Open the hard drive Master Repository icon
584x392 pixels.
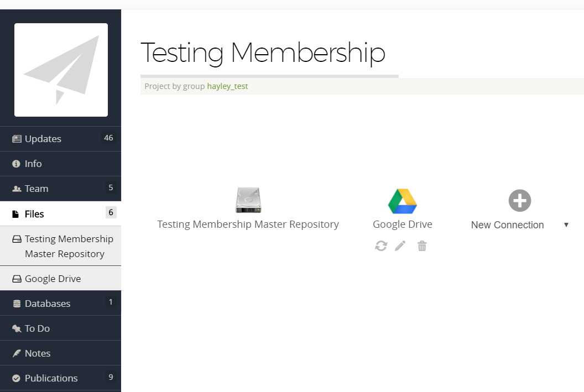point(248,200)
